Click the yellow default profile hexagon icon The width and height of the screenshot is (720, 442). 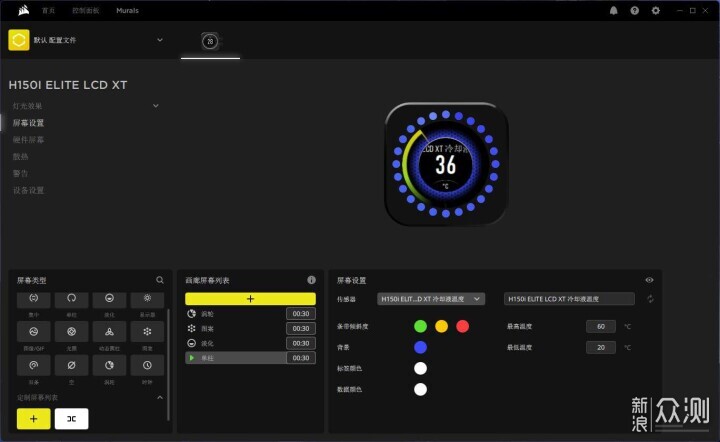tap(19, 40)
